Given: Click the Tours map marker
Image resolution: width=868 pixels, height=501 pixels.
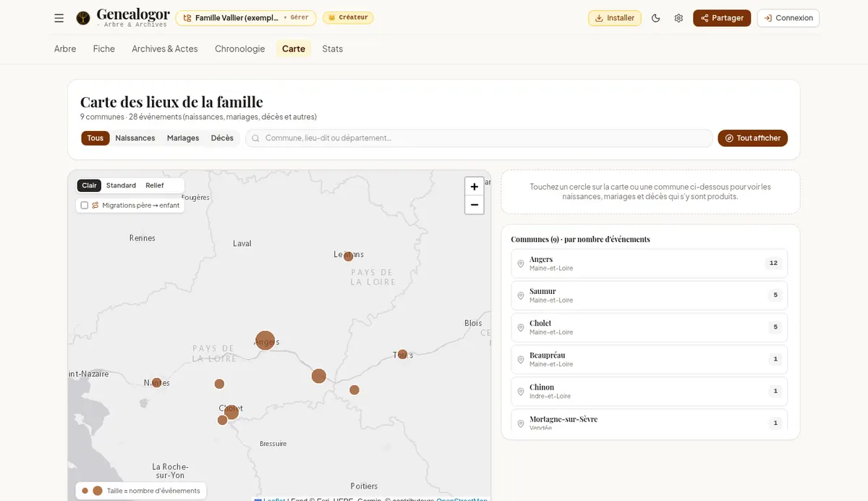Looking at the screenshot, I should 403,354.
